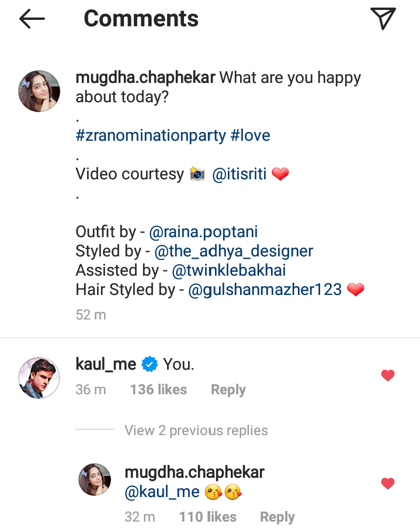Go to @the_adhya_designer profile
420x528 pixels.
point(234,251)
